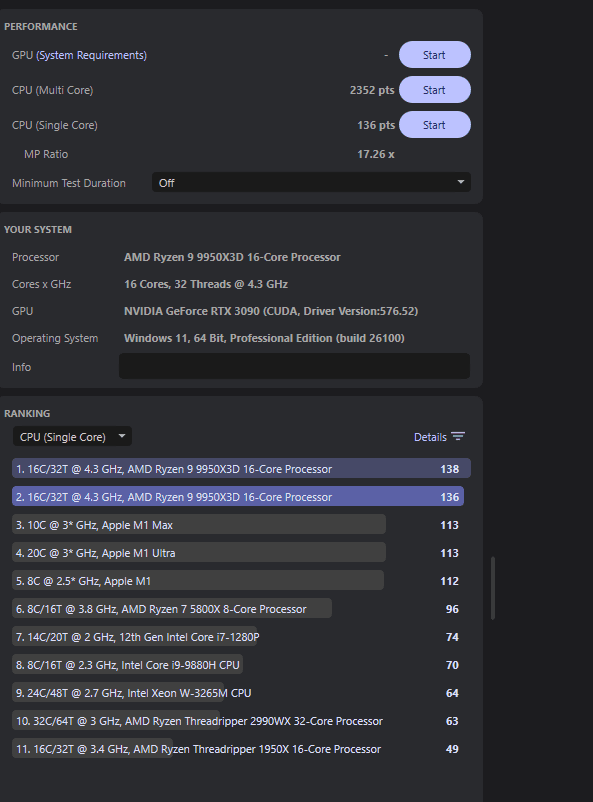593x802 pixels.
Task: Click the NVIDIA GeForce RTX 3090 text
Action: (271, 311)
